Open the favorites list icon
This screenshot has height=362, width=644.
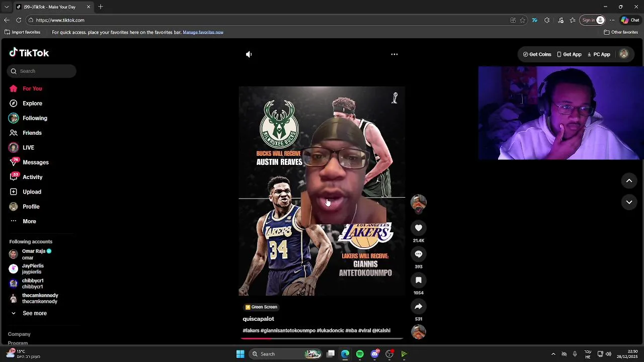point(573,20)
